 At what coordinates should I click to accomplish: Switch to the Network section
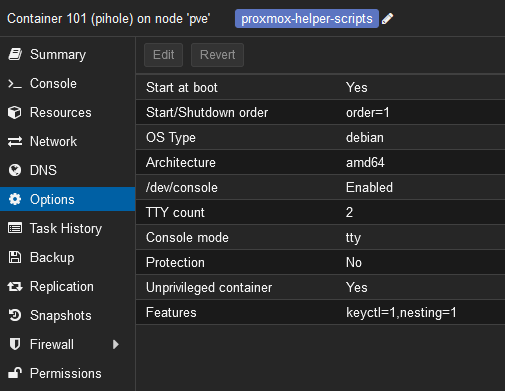[67, 141]
